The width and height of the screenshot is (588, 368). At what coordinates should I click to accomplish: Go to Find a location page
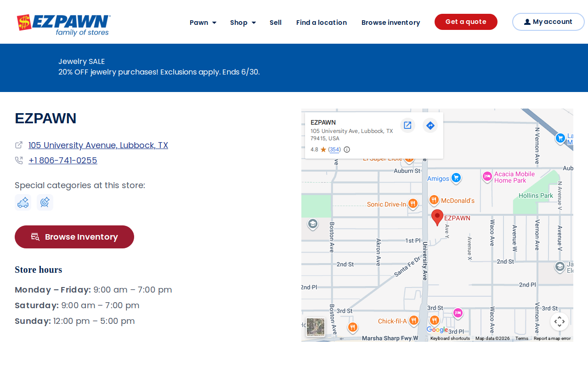click(322, 23)
